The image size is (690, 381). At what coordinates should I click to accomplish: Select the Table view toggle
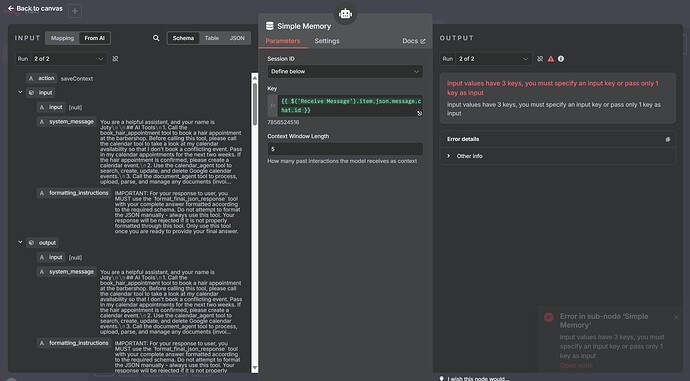pos(212,38)
